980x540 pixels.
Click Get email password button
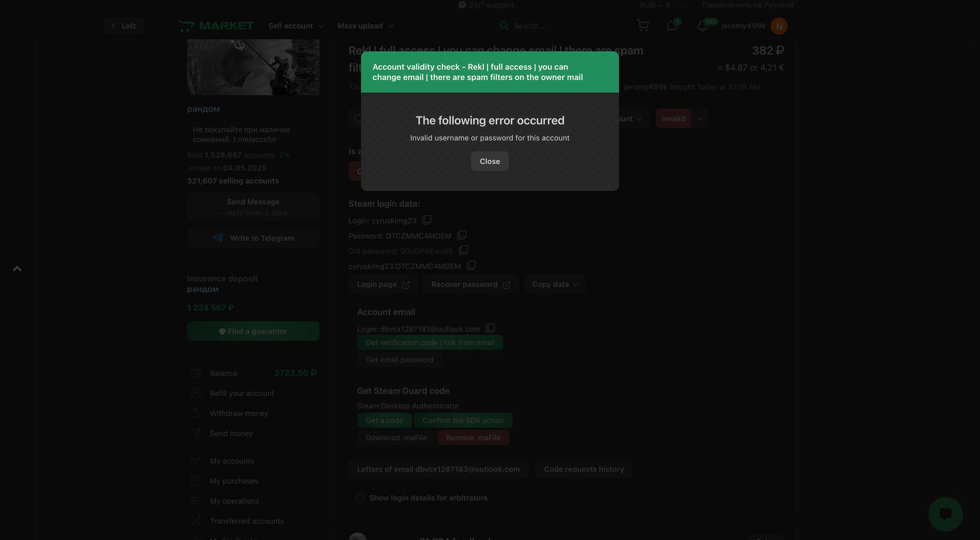tap(399, 360)
